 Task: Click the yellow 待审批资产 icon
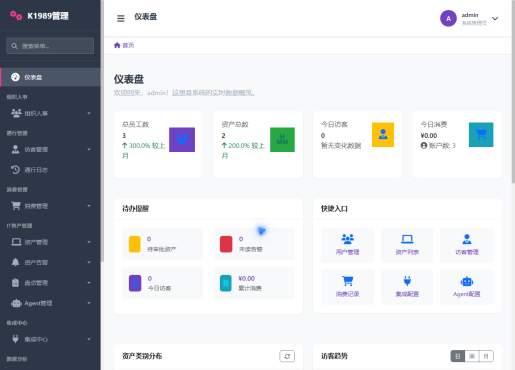[135, 244]
